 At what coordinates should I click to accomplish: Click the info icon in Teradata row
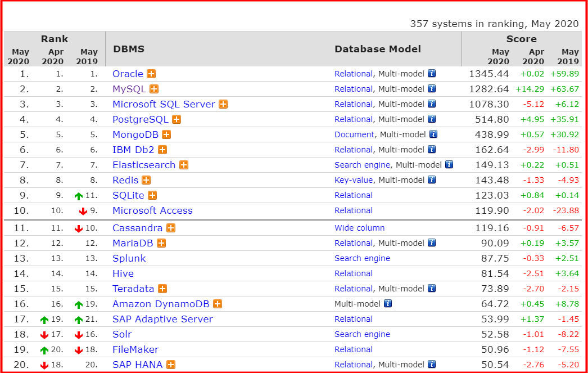[432, 289]
